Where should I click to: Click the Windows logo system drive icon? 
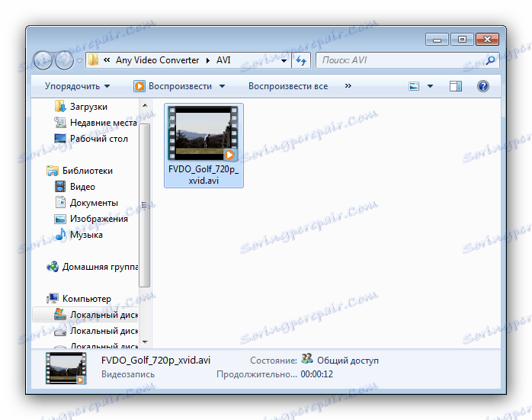click(60, 314)
